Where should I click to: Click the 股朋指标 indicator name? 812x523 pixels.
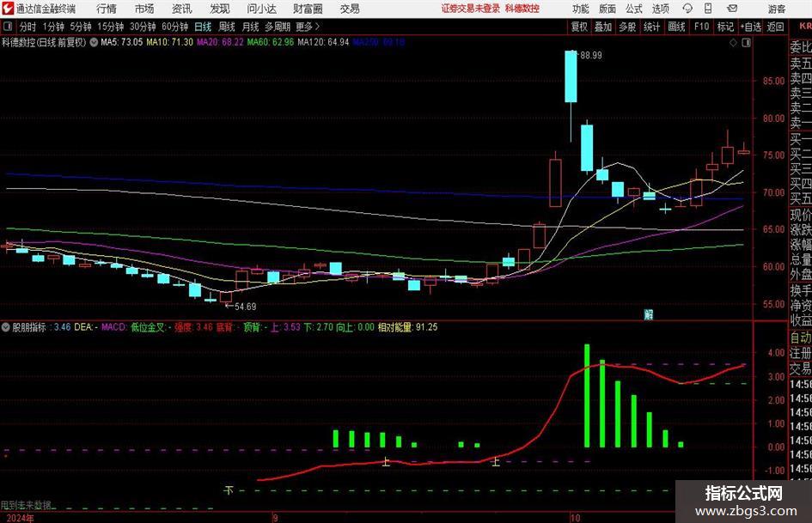click(x=29, y=327)
